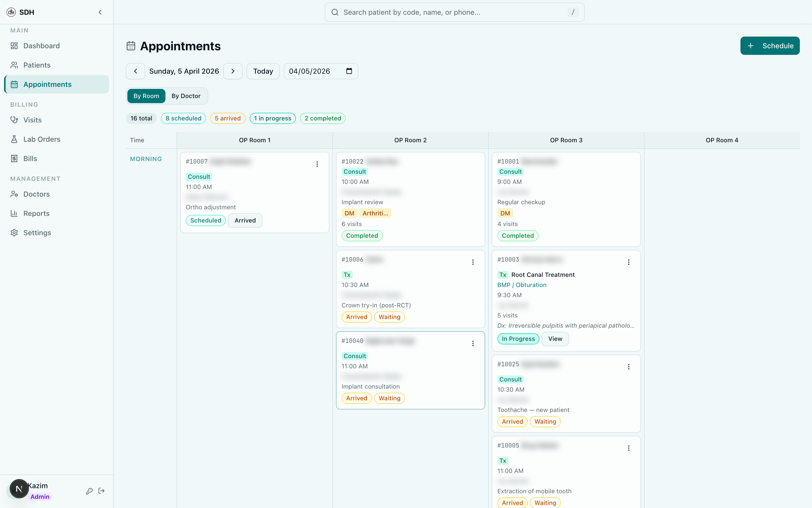Switch to By Room view

(x=146, y=96)
